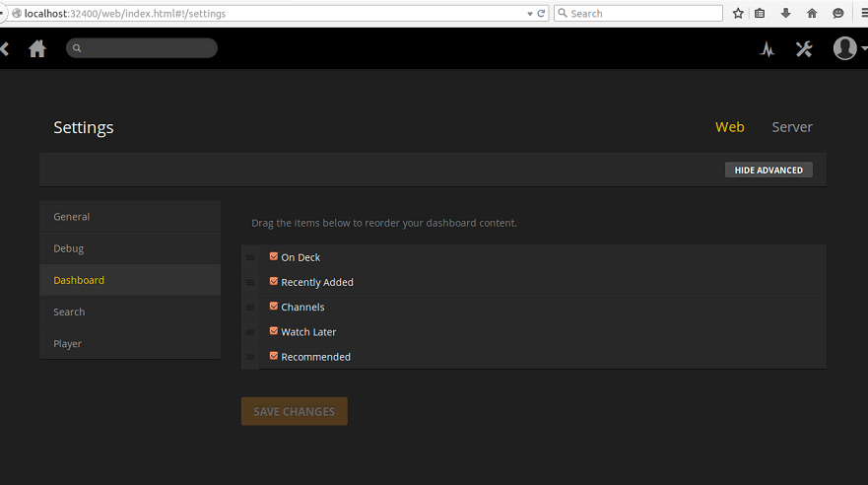
Task: Uncheck the Watch Later checkbox
Action: pyautogui.click(x=274, y=331)
